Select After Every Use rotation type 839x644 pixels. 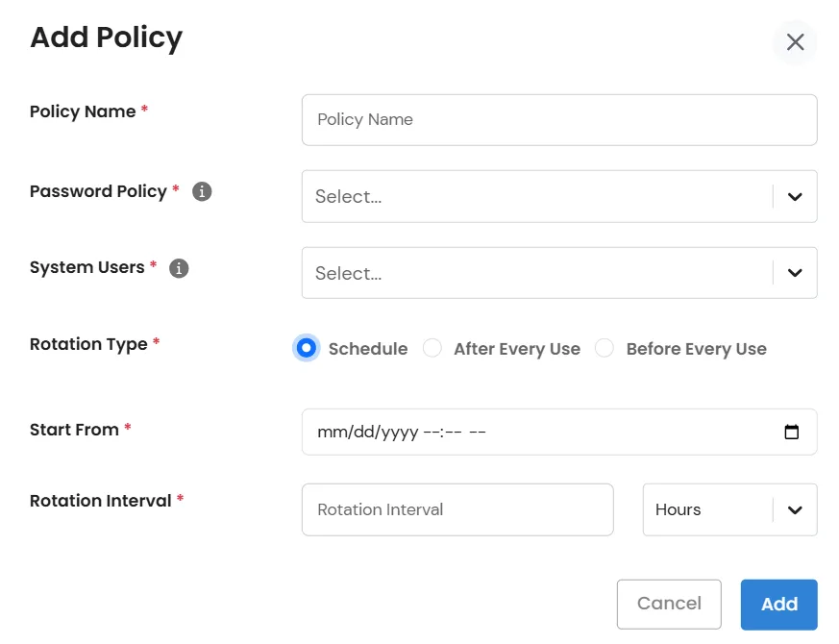432,348
